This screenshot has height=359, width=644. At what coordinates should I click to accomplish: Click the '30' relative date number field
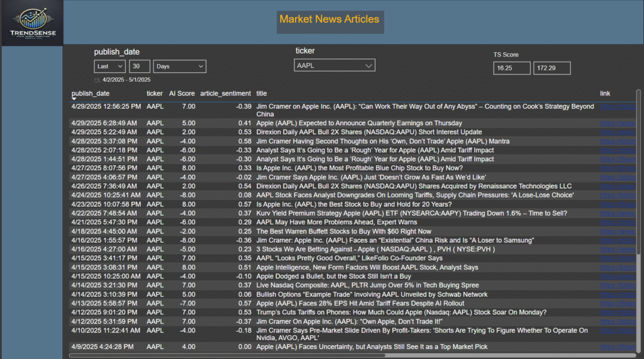point(140,66)
